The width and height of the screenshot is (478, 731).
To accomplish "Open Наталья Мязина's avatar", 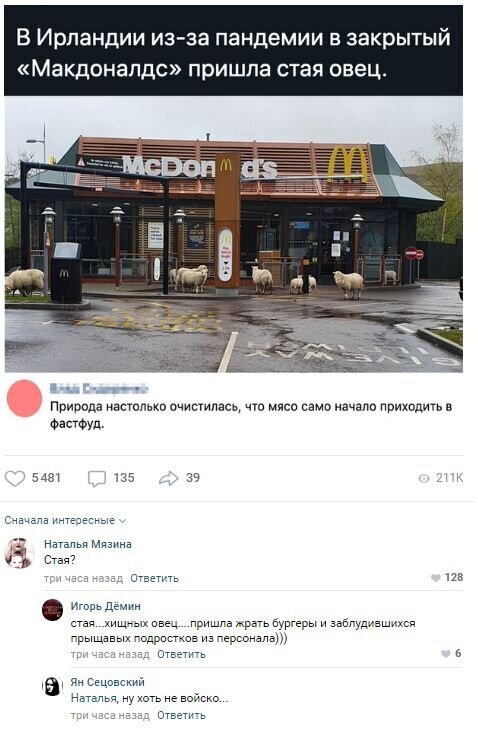I will (19, 553).
